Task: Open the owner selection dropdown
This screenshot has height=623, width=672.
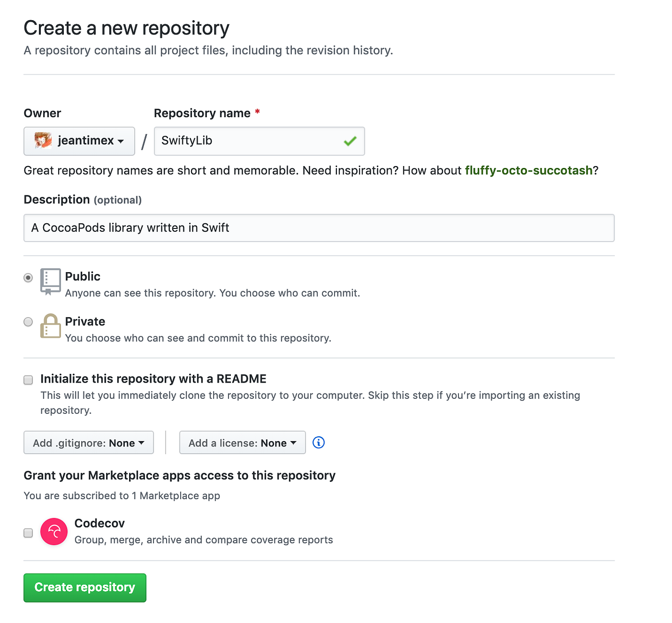Action: coord(79,141)
